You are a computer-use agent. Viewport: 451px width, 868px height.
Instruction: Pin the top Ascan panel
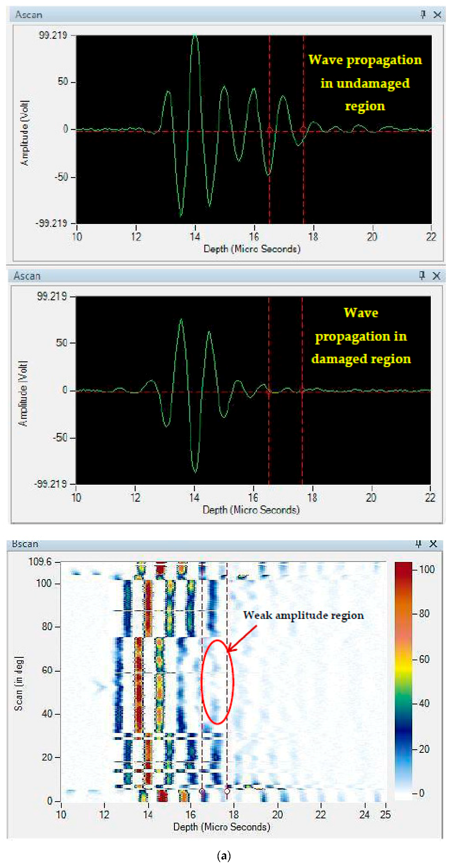pyautogui.click(x=423, y=14)
